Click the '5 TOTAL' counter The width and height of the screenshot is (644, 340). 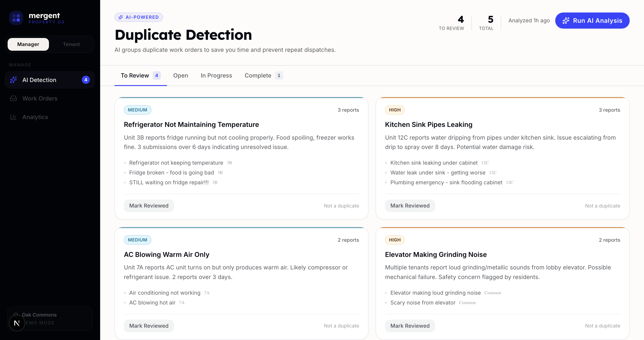coord(486,23)
